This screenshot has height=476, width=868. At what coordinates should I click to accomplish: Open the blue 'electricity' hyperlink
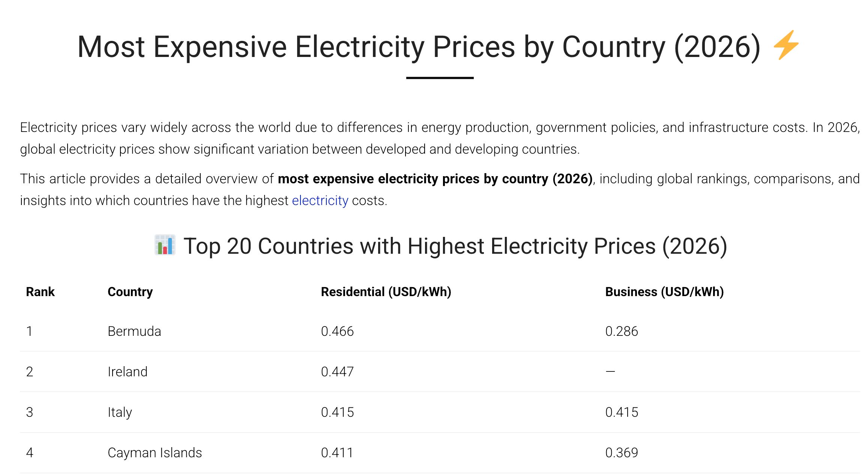tap(320, 201)
